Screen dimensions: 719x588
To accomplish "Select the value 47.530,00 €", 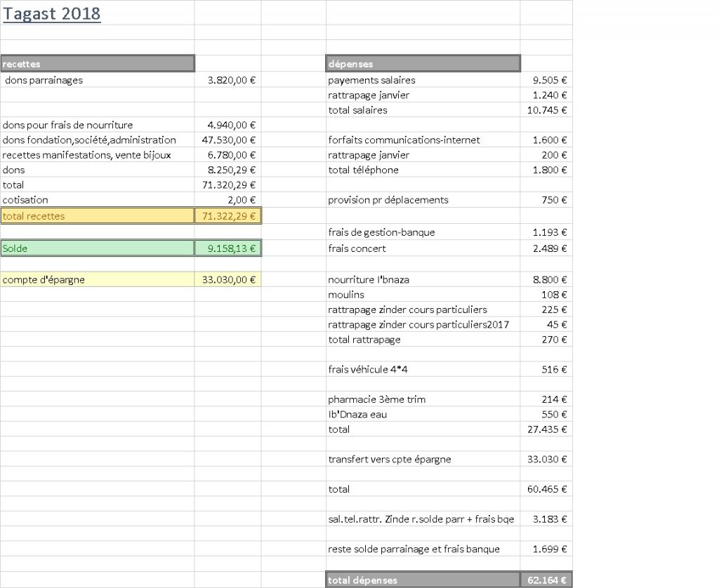I will coord(229,140).
